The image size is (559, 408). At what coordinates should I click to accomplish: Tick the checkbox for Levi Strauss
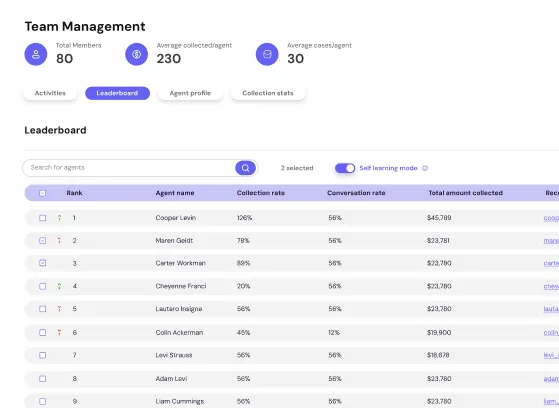click(x=42, y=355)
